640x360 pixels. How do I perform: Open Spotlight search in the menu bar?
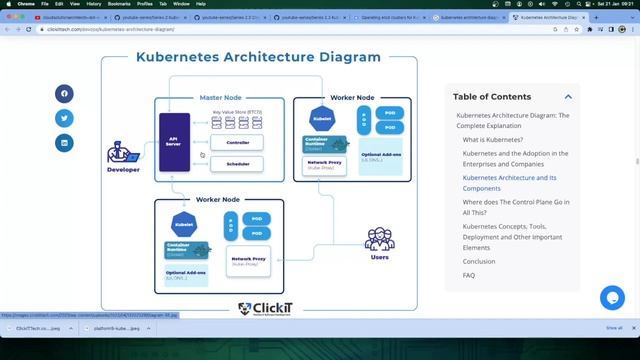point(578,4)
